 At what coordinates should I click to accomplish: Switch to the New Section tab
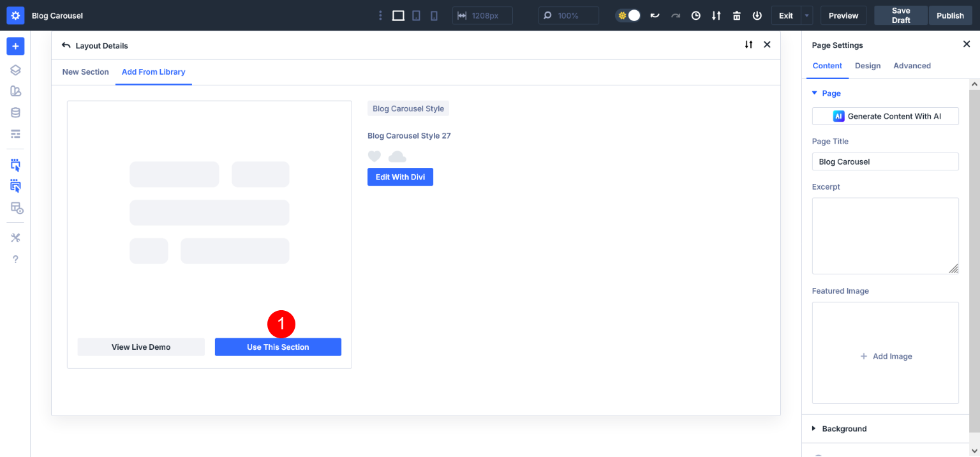click(85, 72)
